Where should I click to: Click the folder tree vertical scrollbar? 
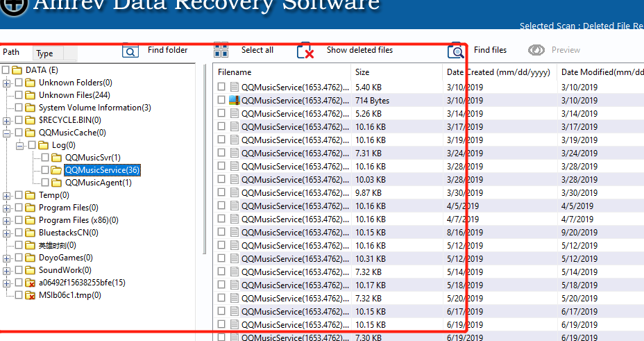(205, 158)
